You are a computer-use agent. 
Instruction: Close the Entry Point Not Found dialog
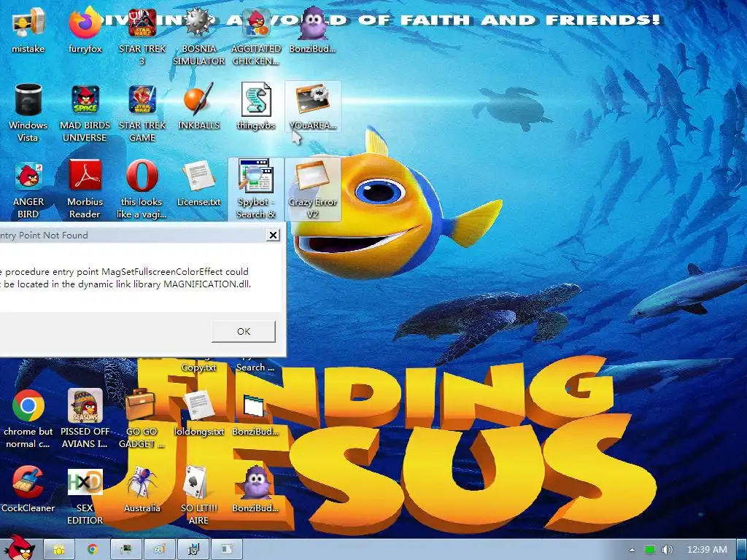273,235
